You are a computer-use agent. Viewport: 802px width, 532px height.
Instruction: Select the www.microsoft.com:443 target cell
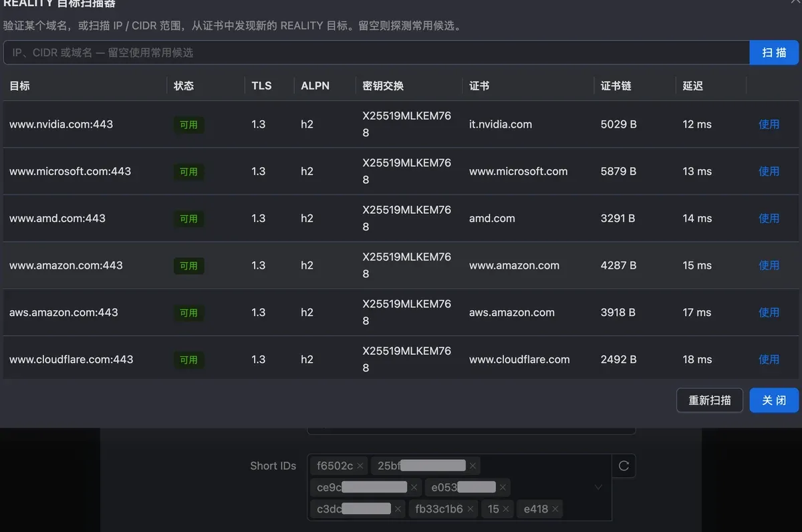(70, 171)
